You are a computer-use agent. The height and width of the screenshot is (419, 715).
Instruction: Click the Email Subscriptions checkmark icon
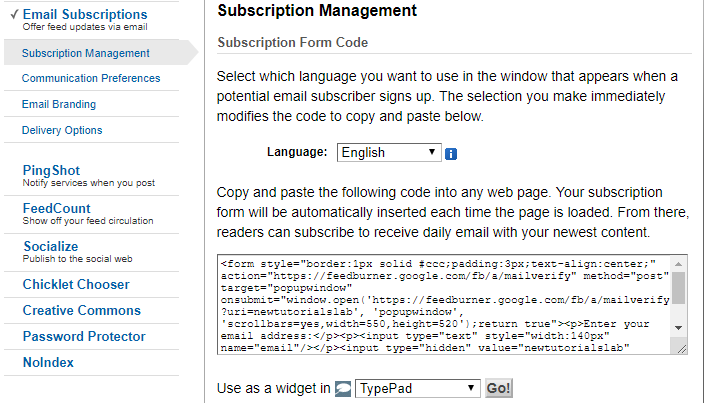pos(14,14)
